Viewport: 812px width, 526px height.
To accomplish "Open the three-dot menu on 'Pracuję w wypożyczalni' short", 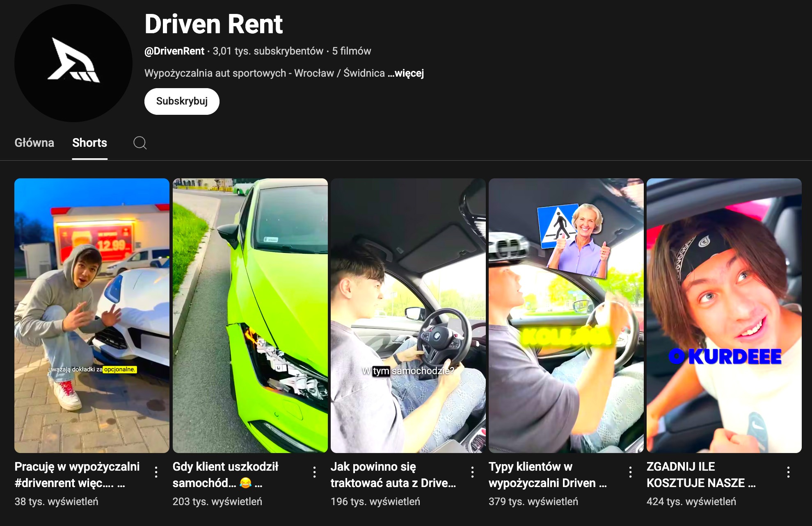I will point(157,473).
